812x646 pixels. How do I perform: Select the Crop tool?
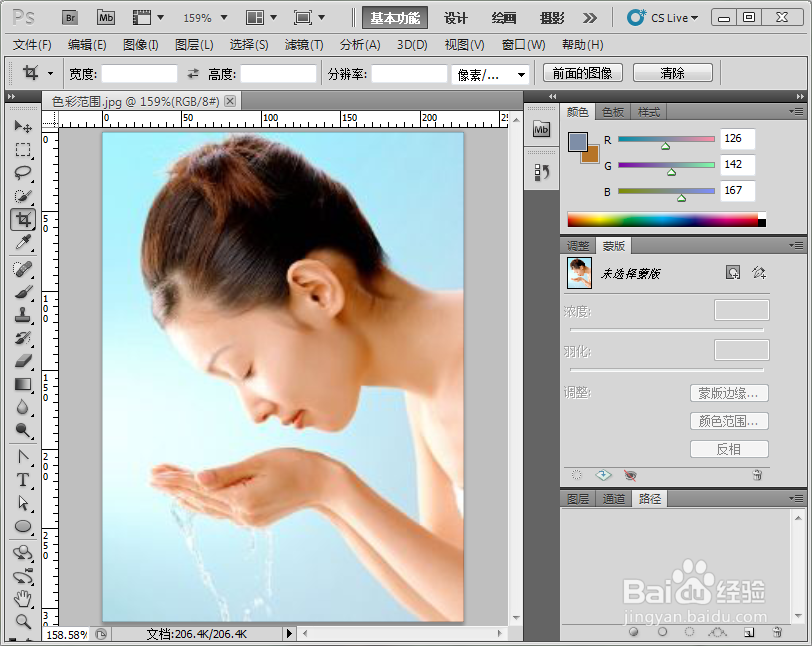tap(24, 219)
